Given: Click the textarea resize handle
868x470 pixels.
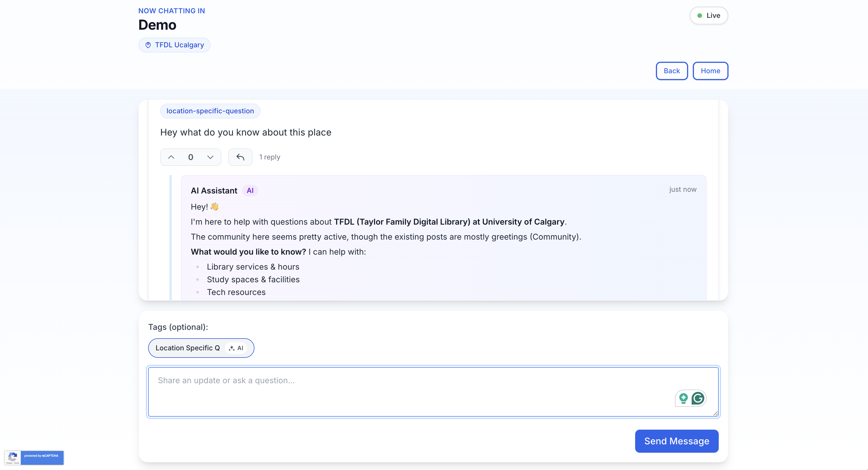Looking at the screenshot, I should point(715,413).
